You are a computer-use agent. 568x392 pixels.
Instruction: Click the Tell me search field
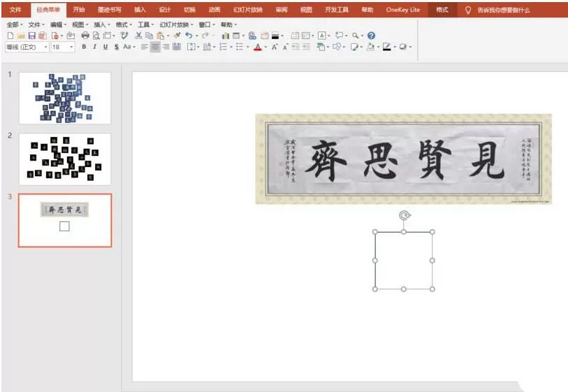tap(504, 10)
